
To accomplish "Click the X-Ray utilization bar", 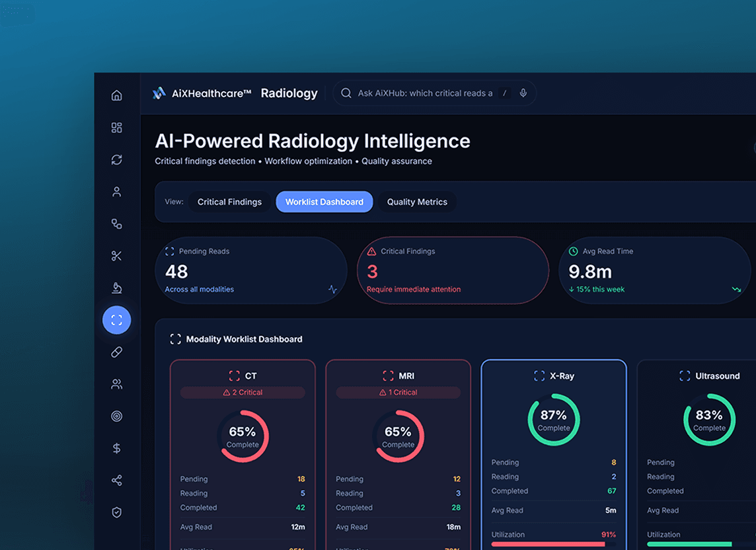I will (554, 544).
